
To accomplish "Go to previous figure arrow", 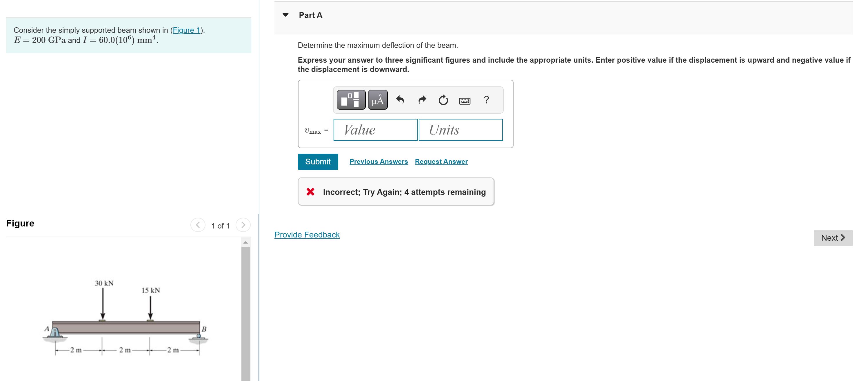I will [198, 225].
